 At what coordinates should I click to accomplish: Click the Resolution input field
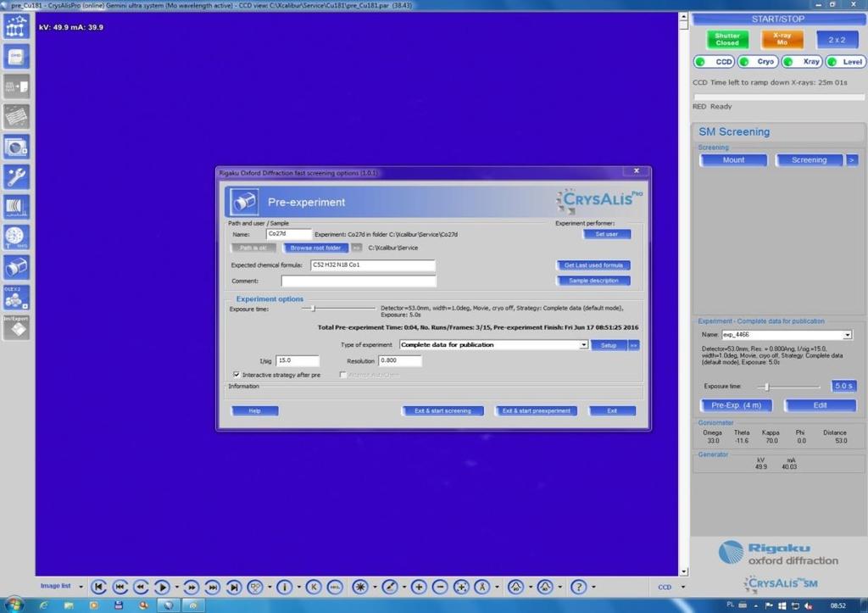[400, 361]
